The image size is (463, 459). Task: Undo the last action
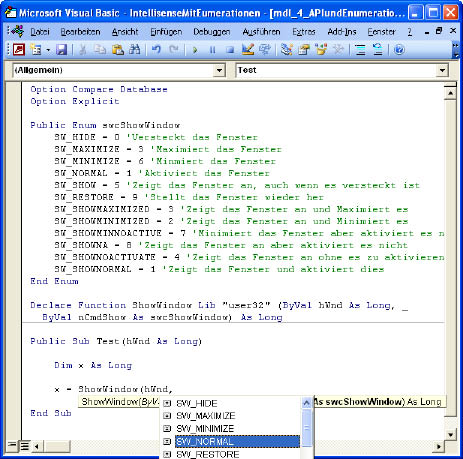click(x=156, y=50)
